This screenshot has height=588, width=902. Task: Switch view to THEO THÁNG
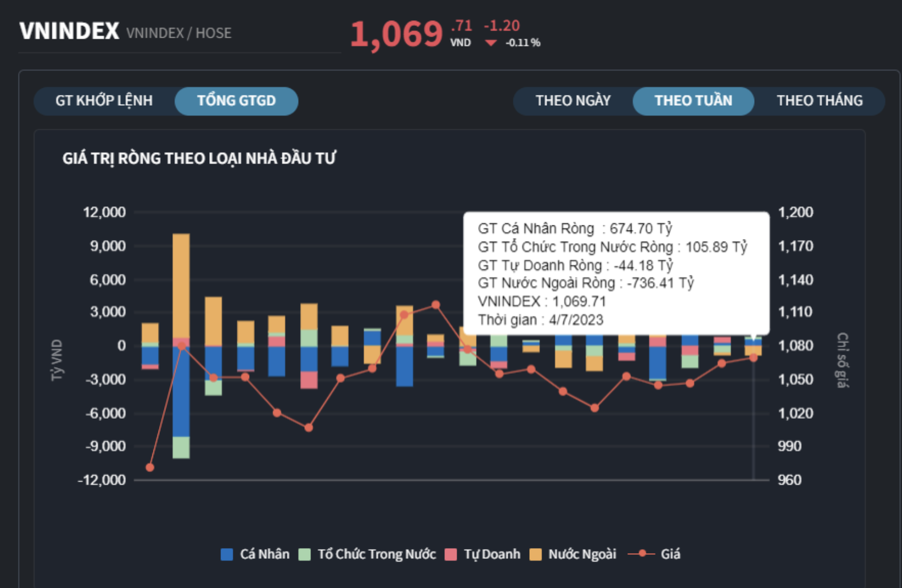tap(819, 101)
